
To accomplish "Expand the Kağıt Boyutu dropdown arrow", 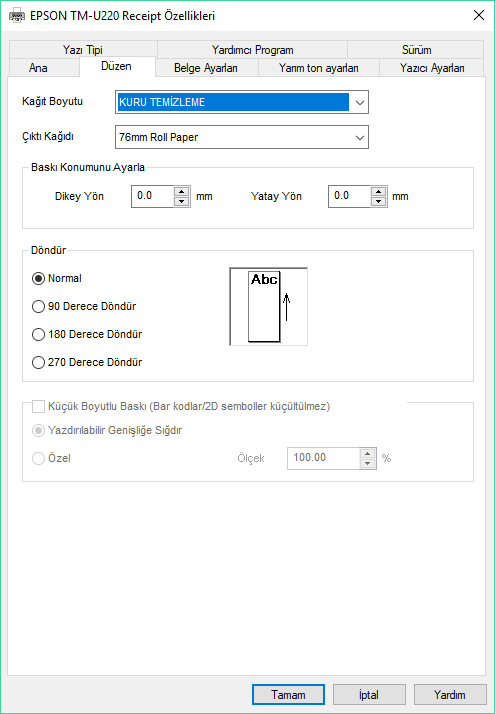I will (x=359, y=102).
